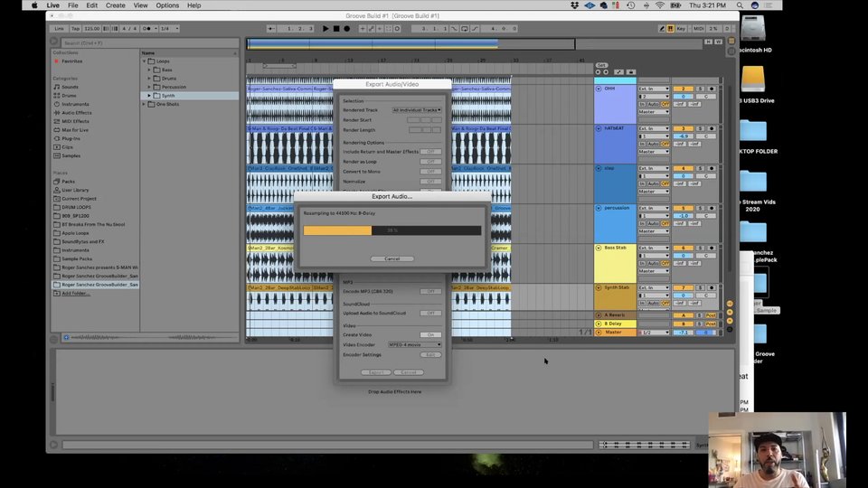Toggle Normalize switch

point(430,182)
